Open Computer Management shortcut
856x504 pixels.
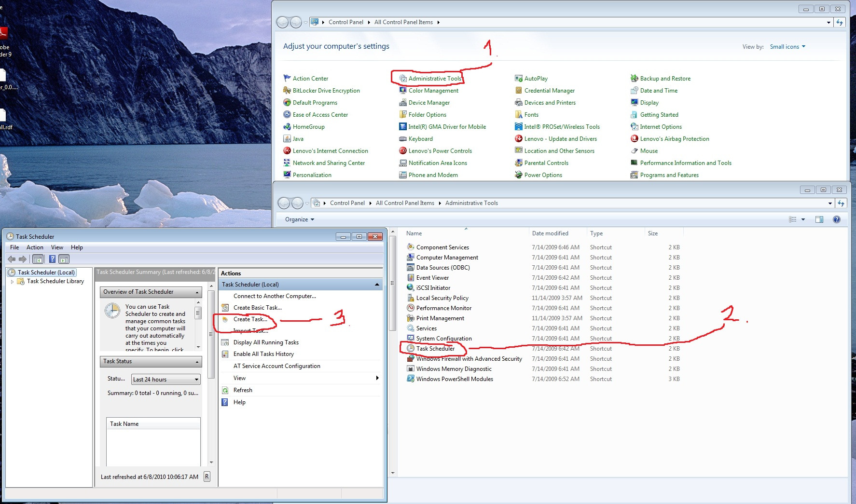pos(447,258)
